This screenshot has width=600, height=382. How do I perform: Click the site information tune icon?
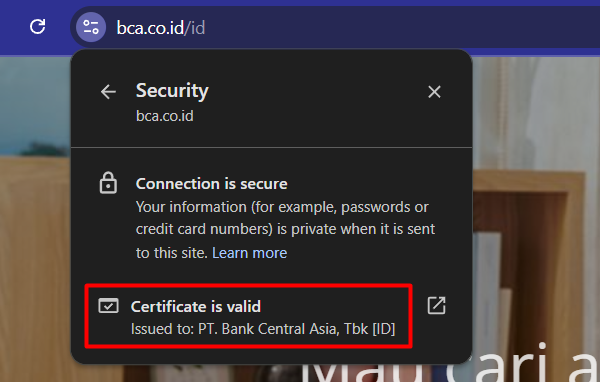[91, 27]
